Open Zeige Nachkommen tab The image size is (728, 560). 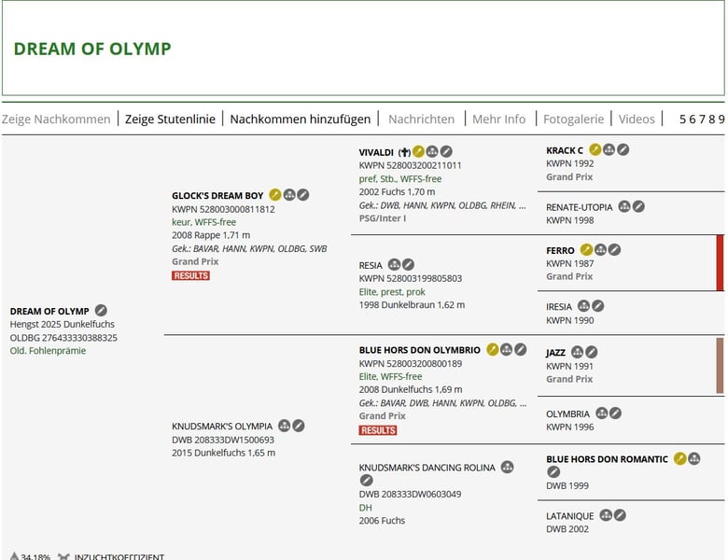click(x=56, y=119)
